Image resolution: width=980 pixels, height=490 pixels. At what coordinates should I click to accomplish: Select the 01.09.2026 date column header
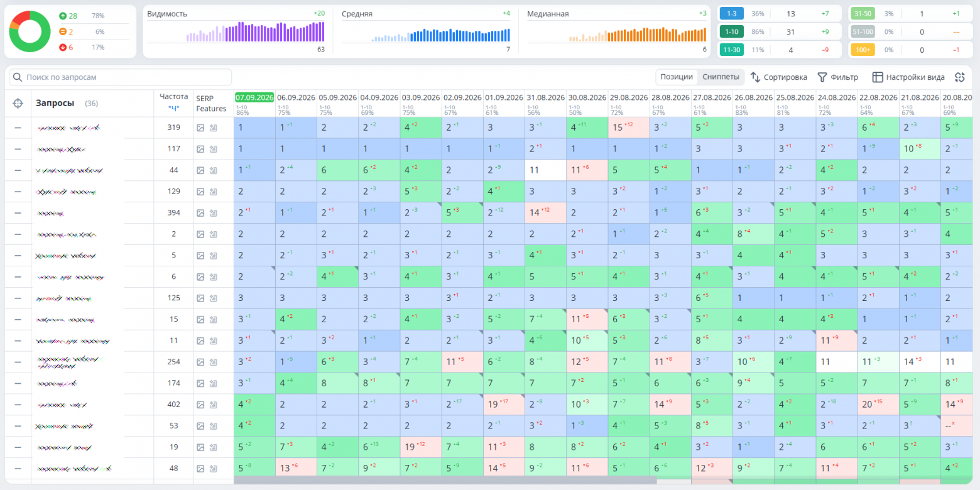(x=504, y=97)
